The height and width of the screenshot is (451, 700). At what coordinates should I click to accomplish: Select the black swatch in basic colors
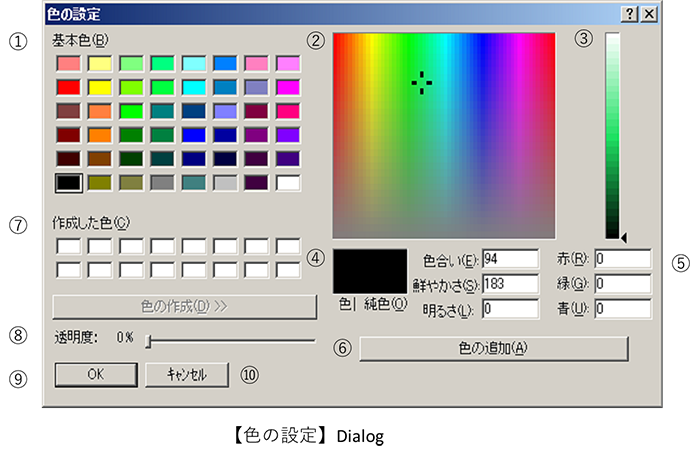pos(68,184)
